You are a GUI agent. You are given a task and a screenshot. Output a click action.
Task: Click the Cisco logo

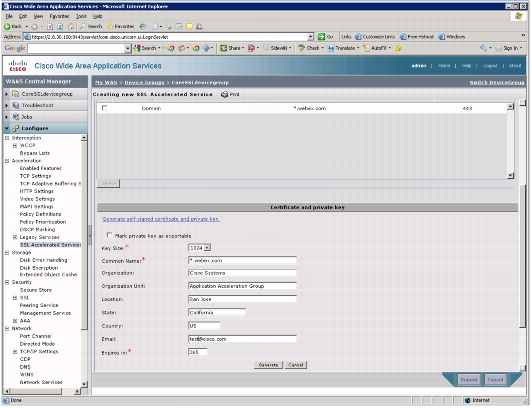click(x=18, y=66)
